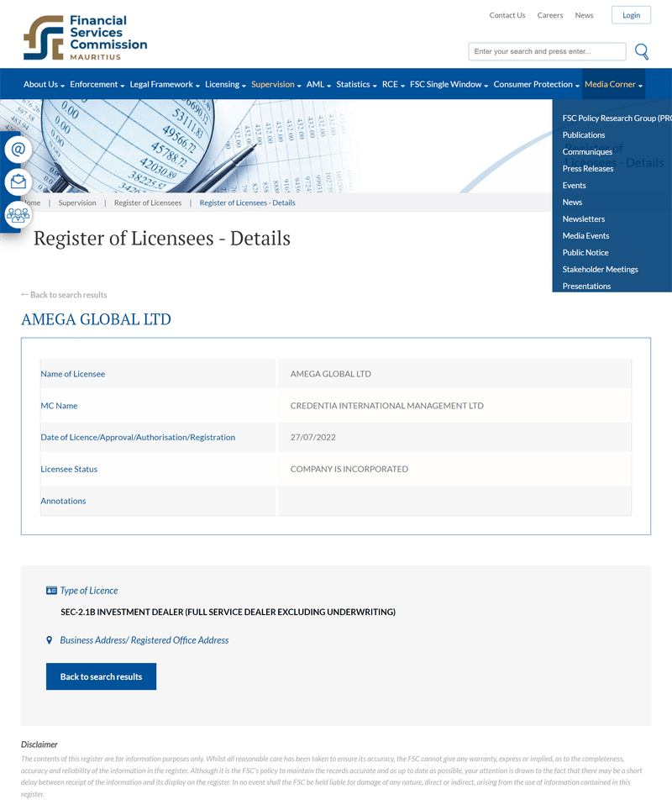Collapse the Media Corner menu
The height and width of the screenshot is (810, 672).
click(614, 84)
